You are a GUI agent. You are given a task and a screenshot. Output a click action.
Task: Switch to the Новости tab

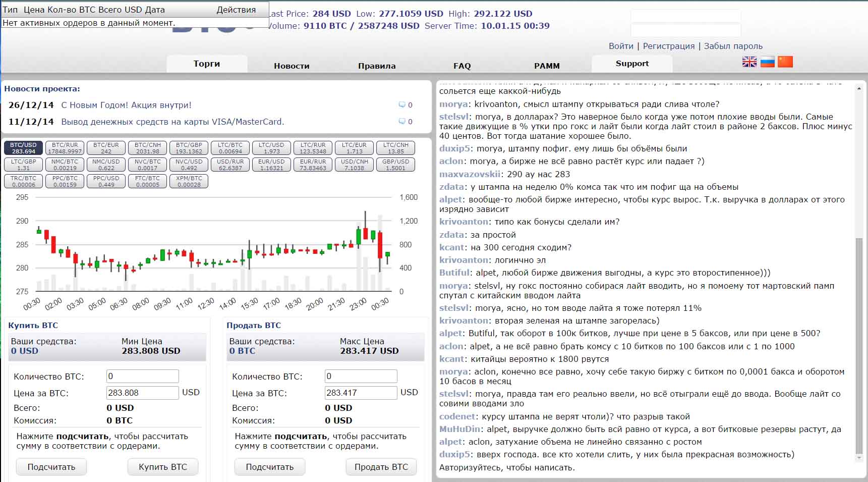(292, 66)
